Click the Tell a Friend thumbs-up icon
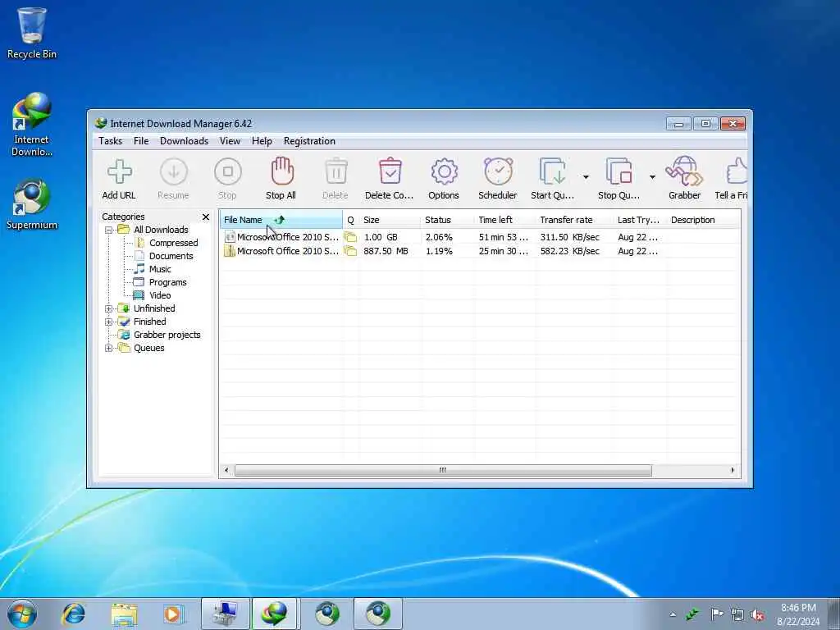 click(x=737, y=171)
